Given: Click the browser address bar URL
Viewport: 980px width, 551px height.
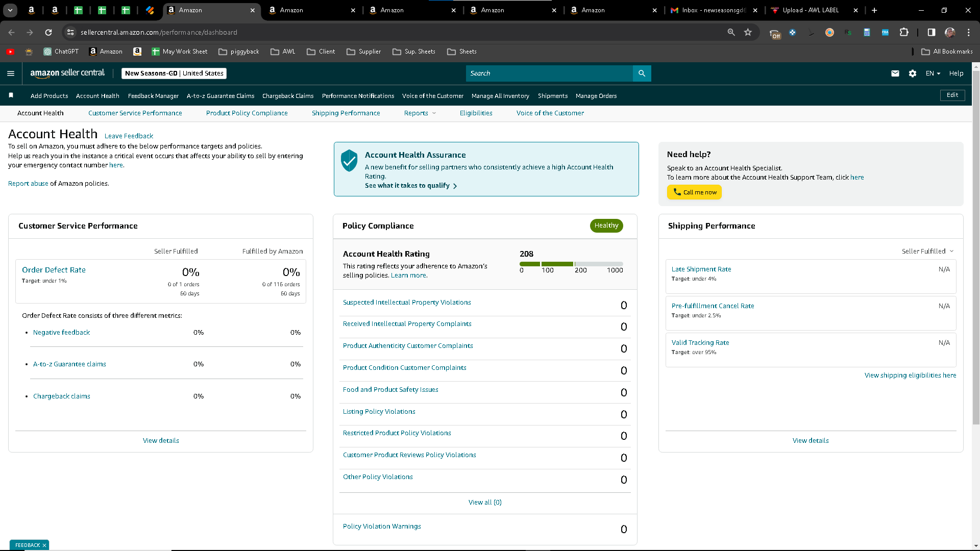Looking at the screenshot, I should 159,32.
